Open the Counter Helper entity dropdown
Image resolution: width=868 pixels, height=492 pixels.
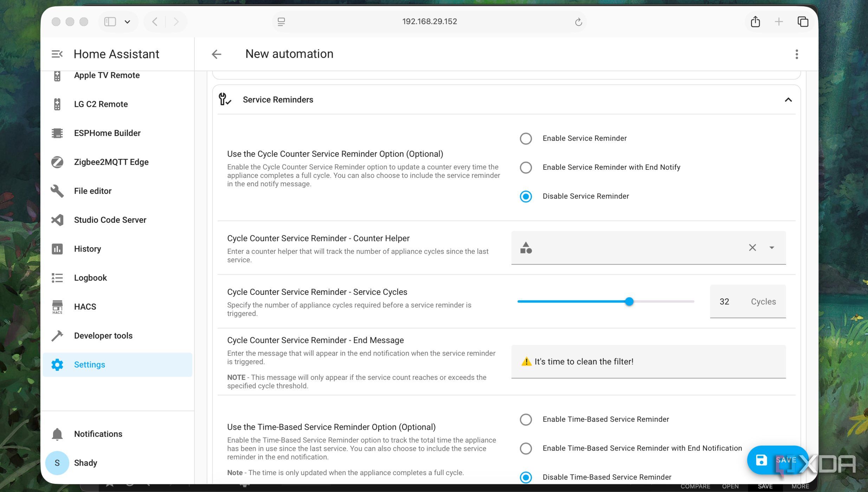coord(772,247)
